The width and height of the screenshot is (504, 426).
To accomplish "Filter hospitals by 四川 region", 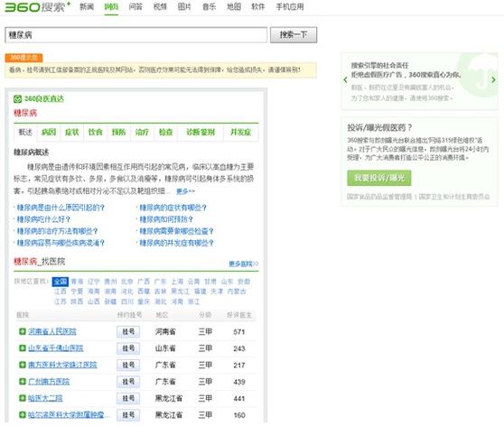I will coord(127,301).
